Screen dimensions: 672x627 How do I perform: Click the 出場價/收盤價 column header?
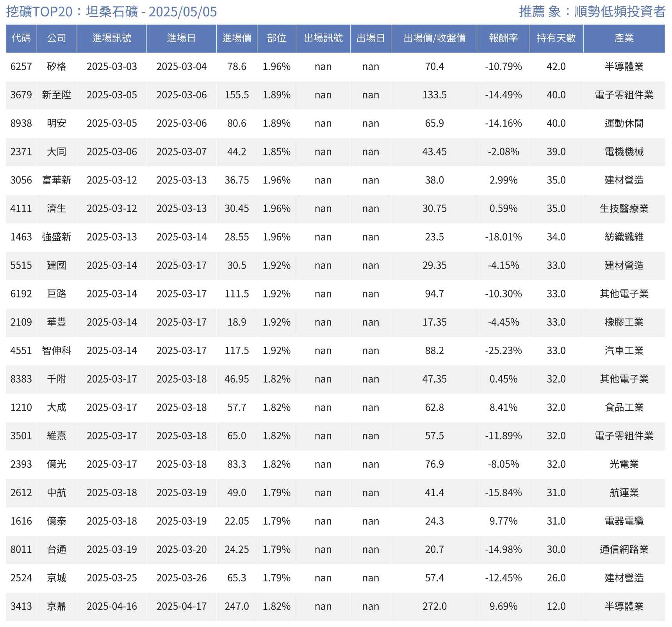point(435,38)
